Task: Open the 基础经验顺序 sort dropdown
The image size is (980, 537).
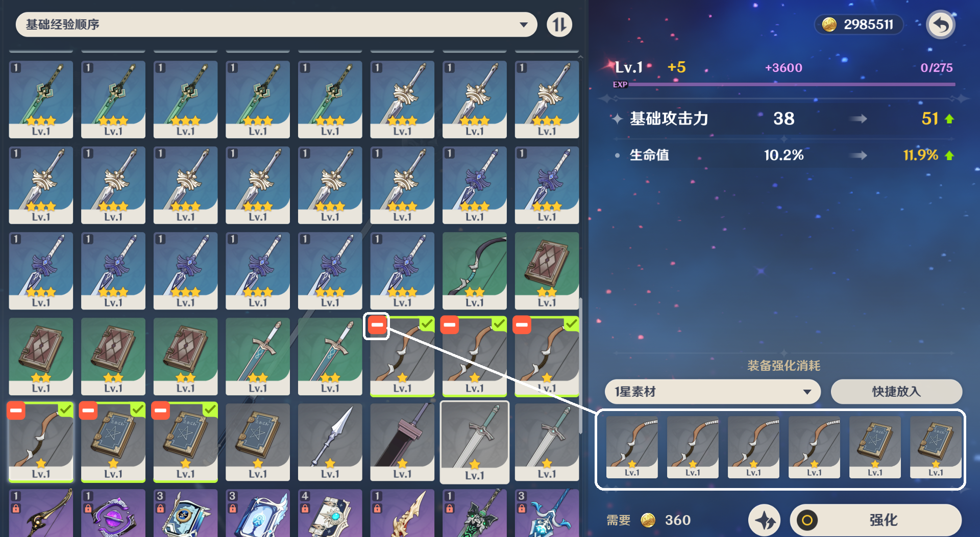Action: pyautogui.click(x=276, y=24)
